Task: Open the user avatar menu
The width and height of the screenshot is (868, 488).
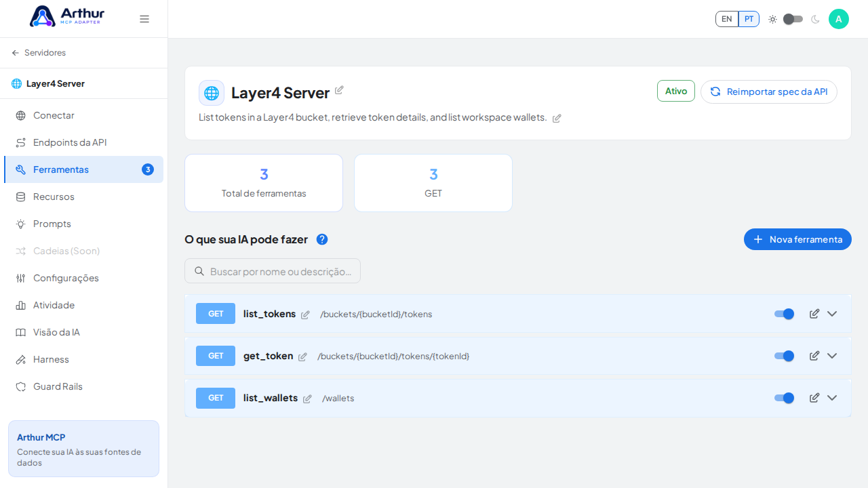Action: click(839, 19)
